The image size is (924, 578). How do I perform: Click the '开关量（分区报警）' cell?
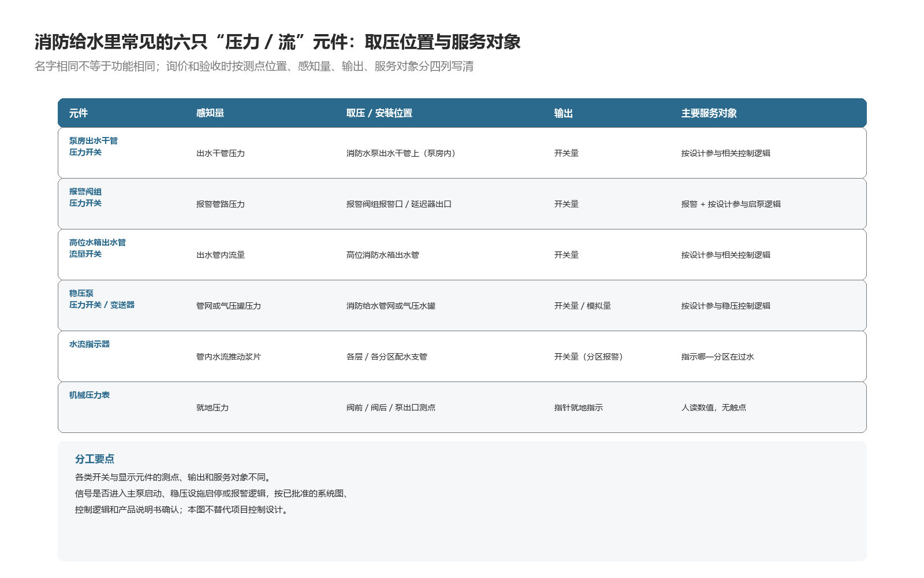point(590,357)
